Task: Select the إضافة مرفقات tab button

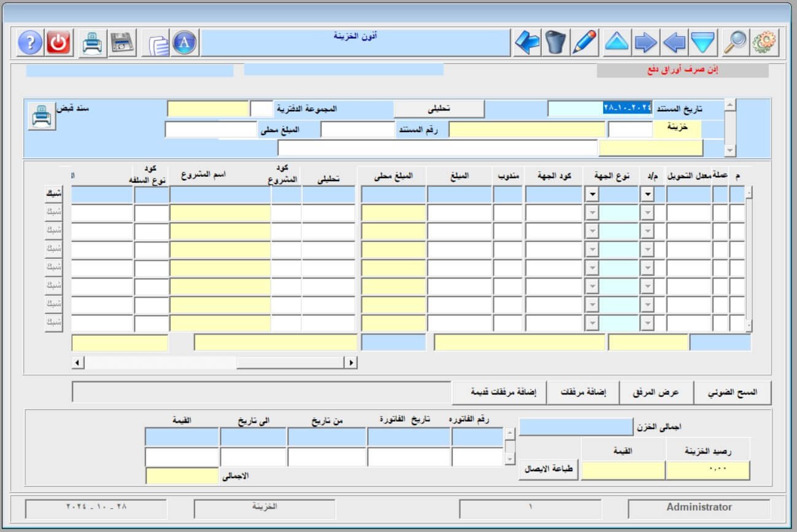Action: [x=583, y=392]
